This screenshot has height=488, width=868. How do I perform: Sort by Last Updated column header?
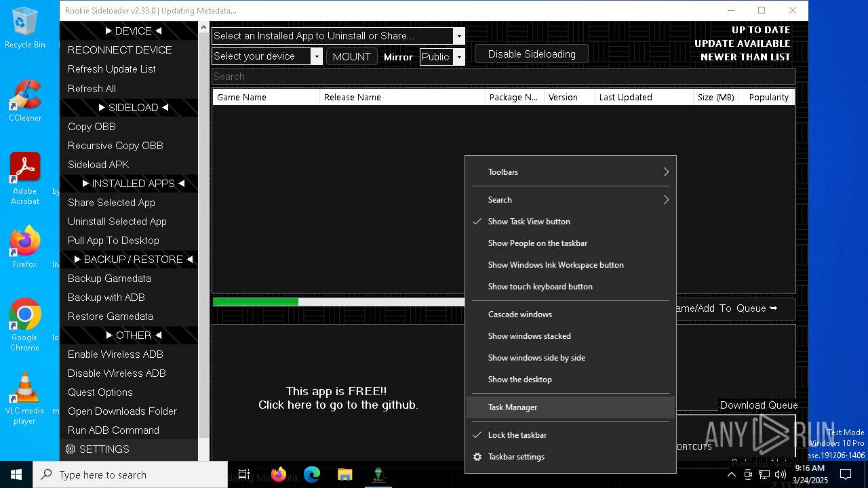coord(644,98)
